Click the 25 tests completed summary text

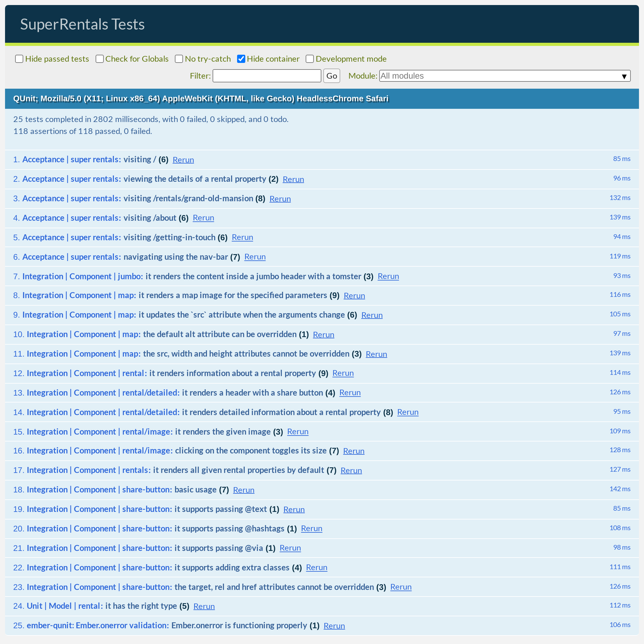coord(151,119)
